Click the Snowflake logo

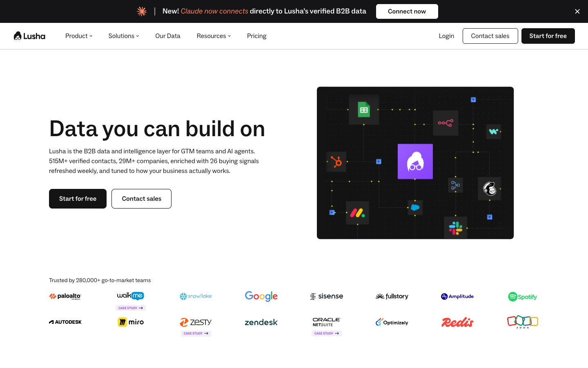coord(196,296)
